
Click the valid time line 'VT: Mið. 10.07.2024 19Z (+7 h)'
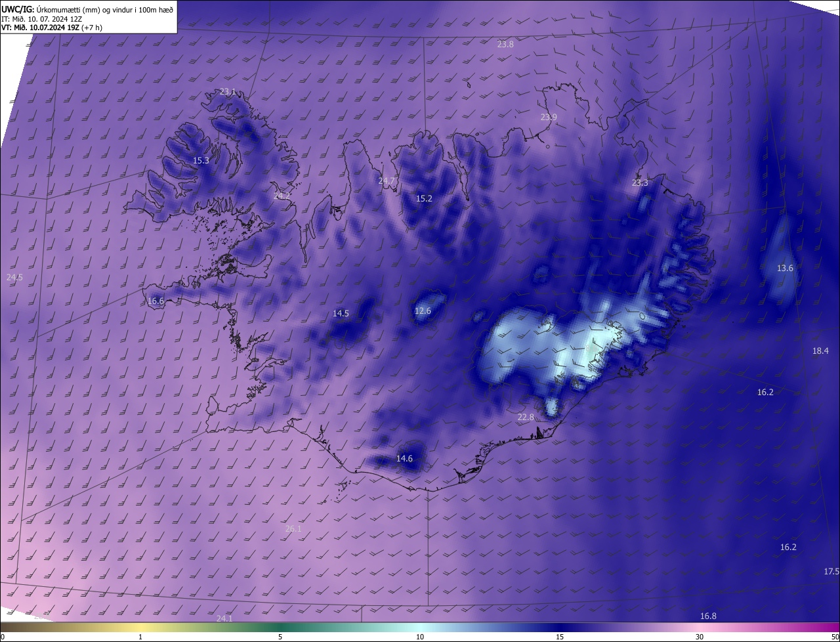(x=52, y=28)
